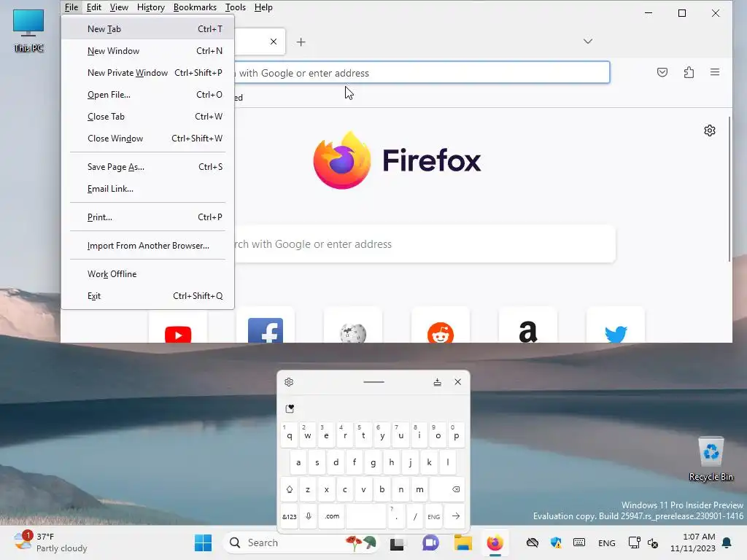
Task: Tap the microphone dictation key
Action: 309,516
